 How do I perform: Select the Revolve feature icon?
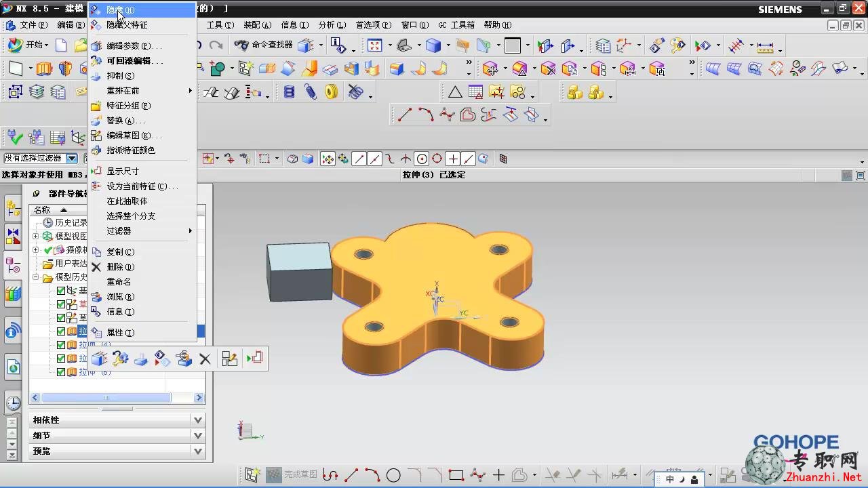tap(65, 68)
